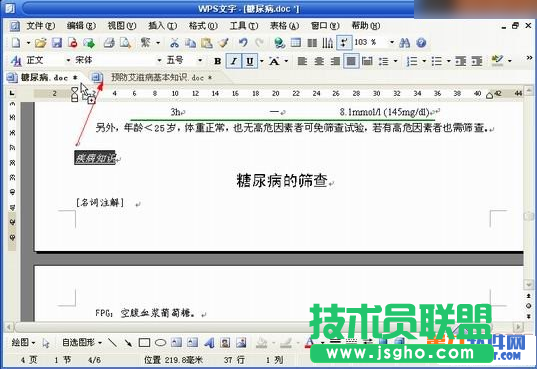
Task: Select the Rectangle shape tool
Action: point(144,342)
